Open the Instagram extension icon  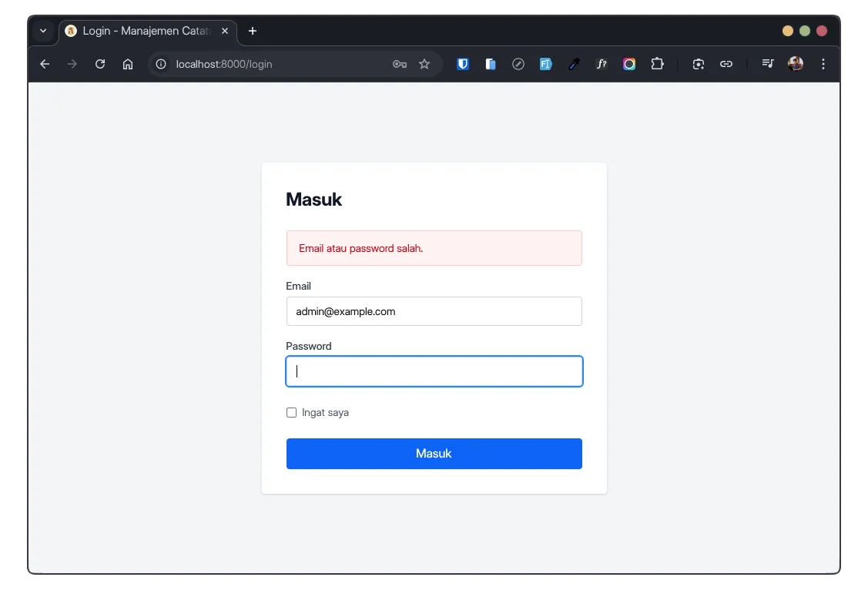pyautogui.click(x=629, y=64)
